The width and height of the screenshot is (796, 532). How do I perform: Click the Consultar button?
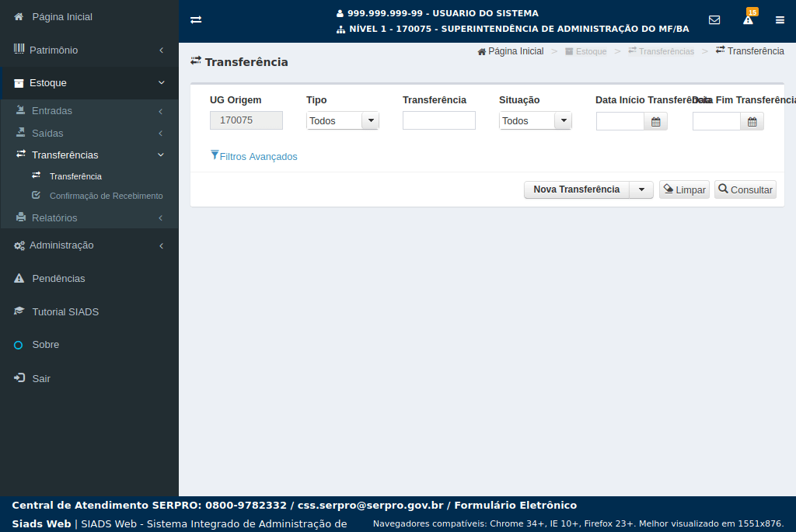click(x=745, y=190)
